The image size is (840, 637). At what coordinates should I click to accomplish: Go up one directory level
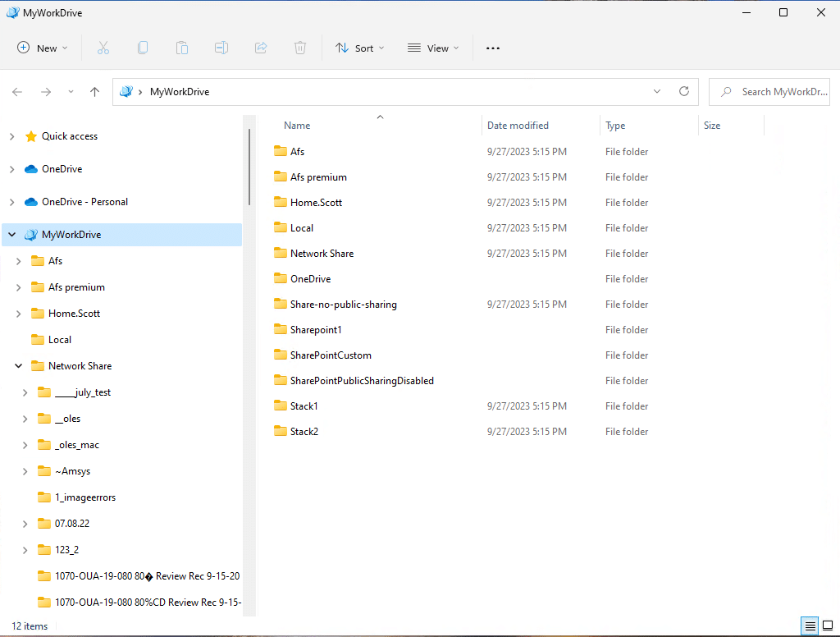click(95, 92)
